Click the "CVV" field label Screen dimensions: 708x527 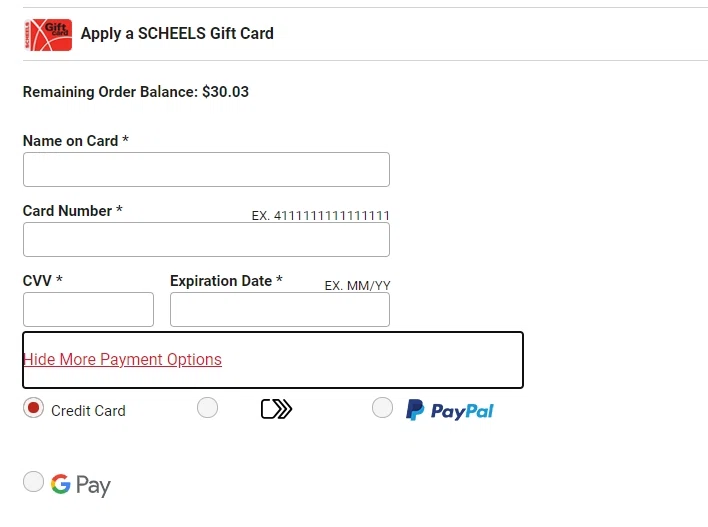tap(37, 281)
